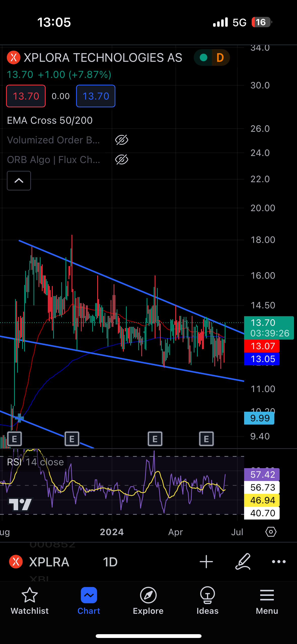Tap the blue 13.70 buy button
The image size is (297, 644).
96,96
